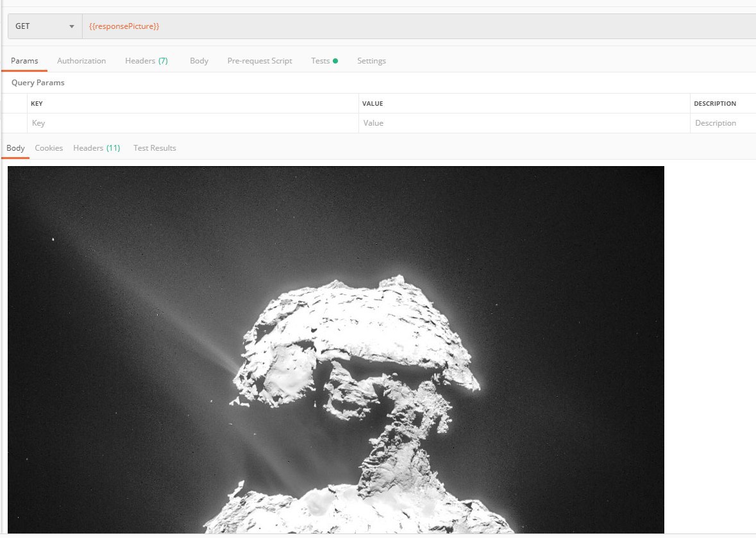Open the response Headers (11) tab

tap(96, 148)
